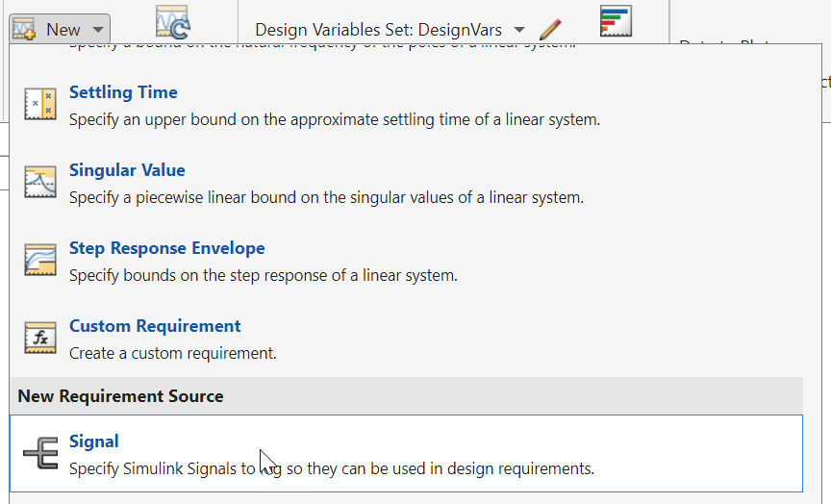The width and height of the screenshot is (831, 504).
Task: Pick the Step Response Envelope requirement
Action: point(166,248)
